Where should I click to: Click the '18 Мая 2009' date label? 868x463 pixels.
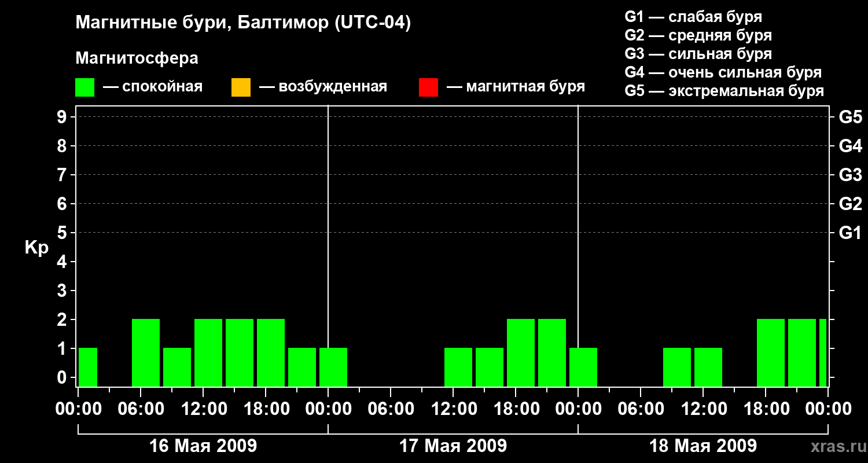(703, 446)
